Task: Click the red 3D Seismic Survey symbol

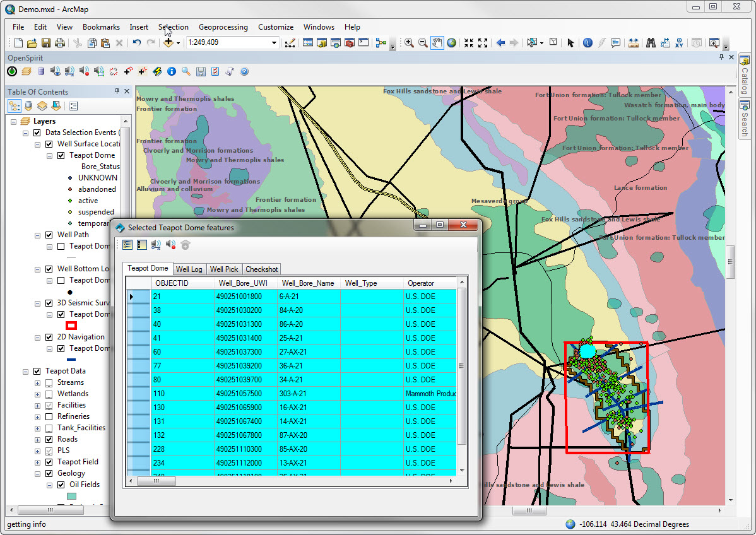Action: [71, 326]
